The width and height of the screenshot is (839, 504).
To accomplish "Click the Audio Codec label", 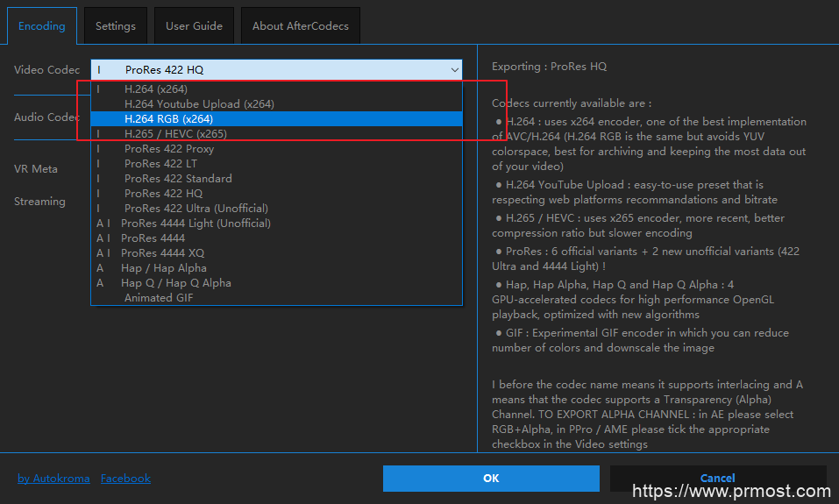I will coord(47,117).
